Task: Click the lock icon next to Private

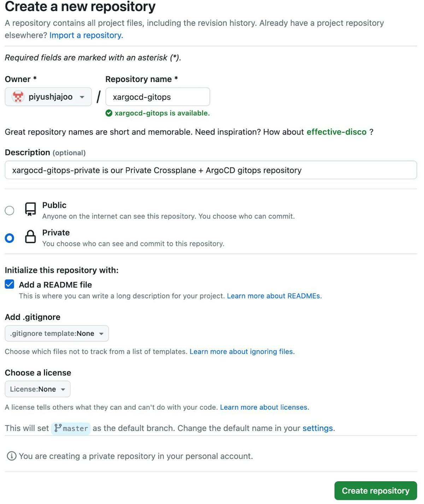Action: (x=30, y=238)
